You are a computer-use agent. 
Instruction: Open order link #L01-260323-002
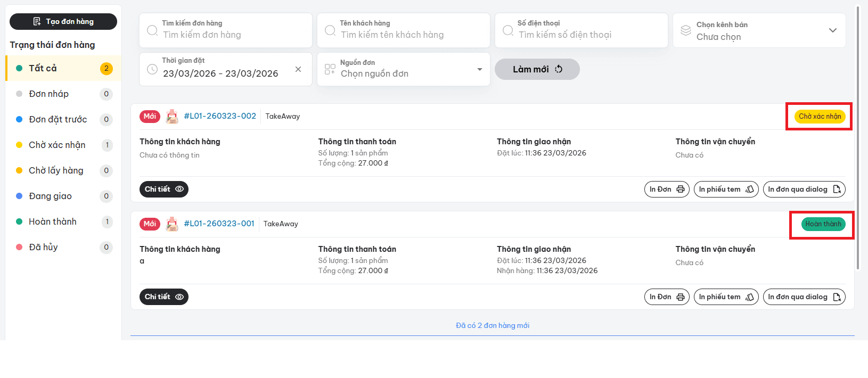point(220,116)
